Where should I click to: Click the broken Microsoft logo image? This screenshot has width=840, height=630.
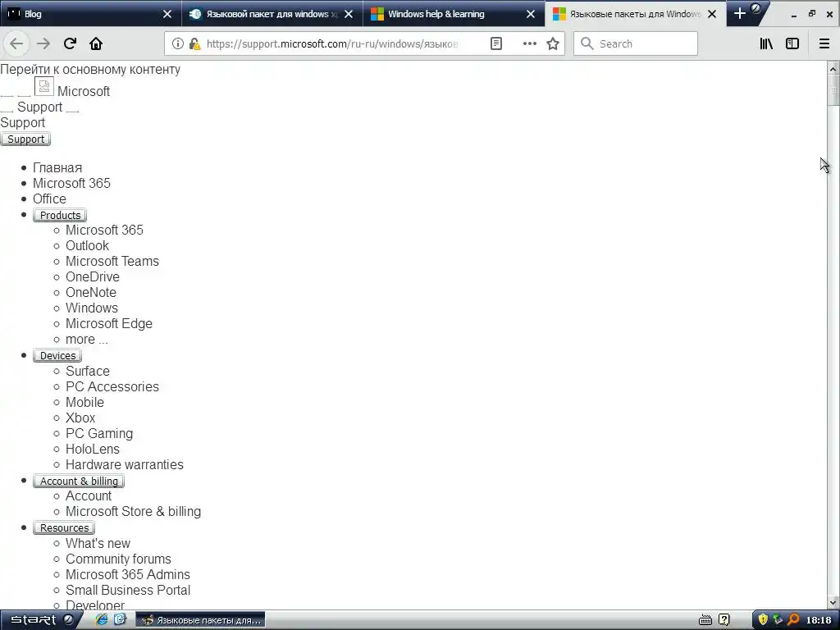coord(44,86)
